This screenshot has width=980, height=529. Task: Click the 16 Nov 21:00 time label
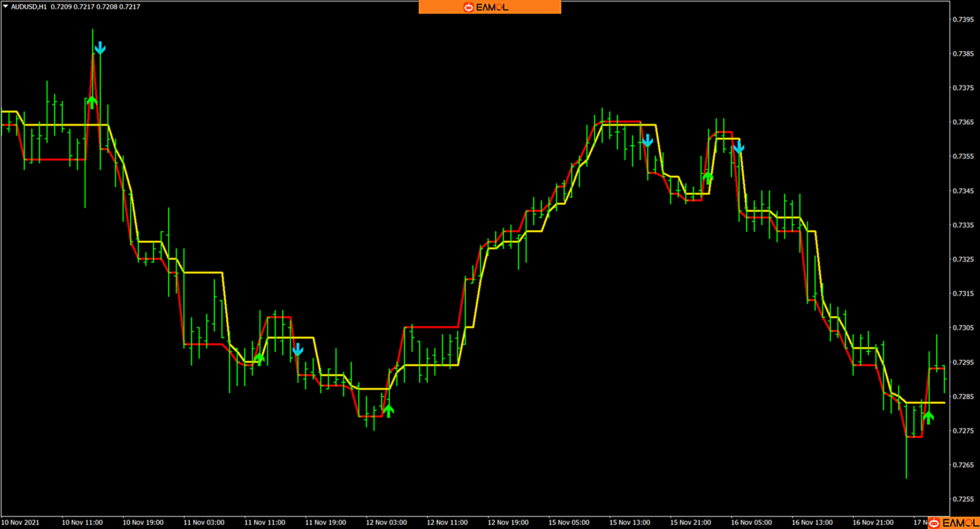tap(873, 522)
